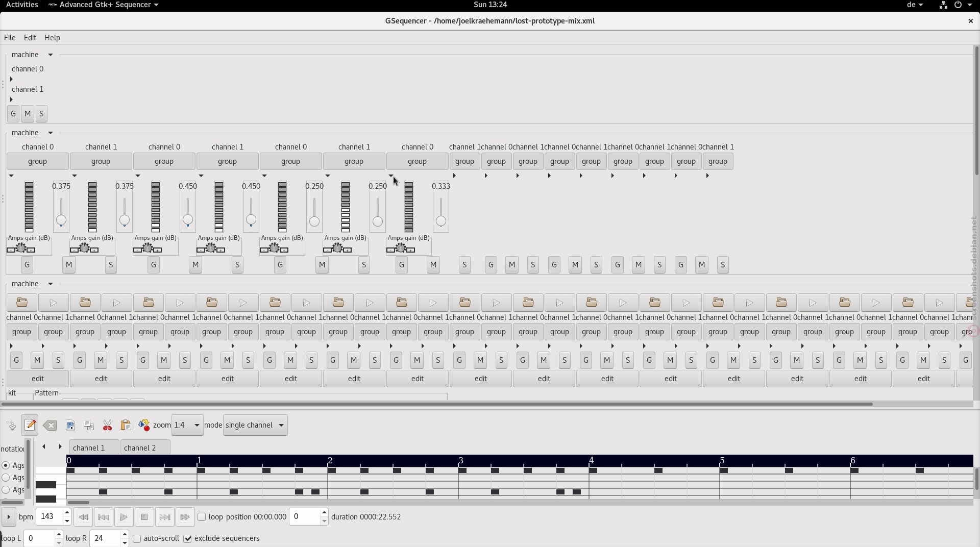
Task: Open the Activities overview
Action: coord(22,5)
